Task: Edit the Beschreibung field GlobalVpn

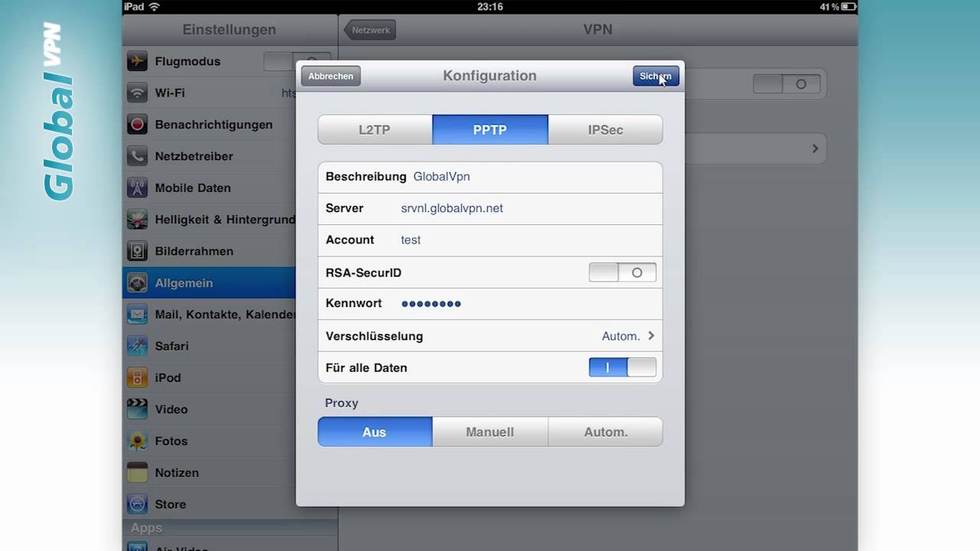Action: [490, 177]
